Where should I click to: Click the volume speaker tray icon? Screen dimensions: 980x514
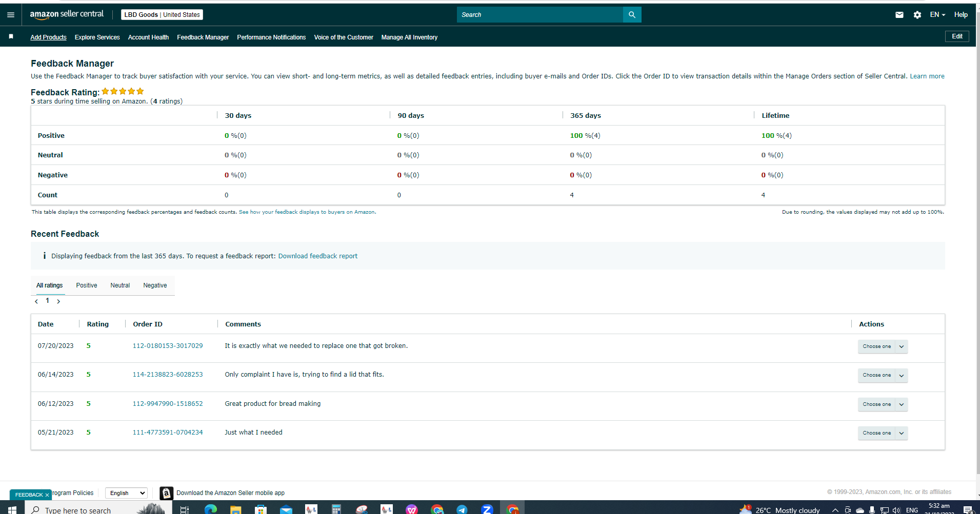(x=896, y=510)
